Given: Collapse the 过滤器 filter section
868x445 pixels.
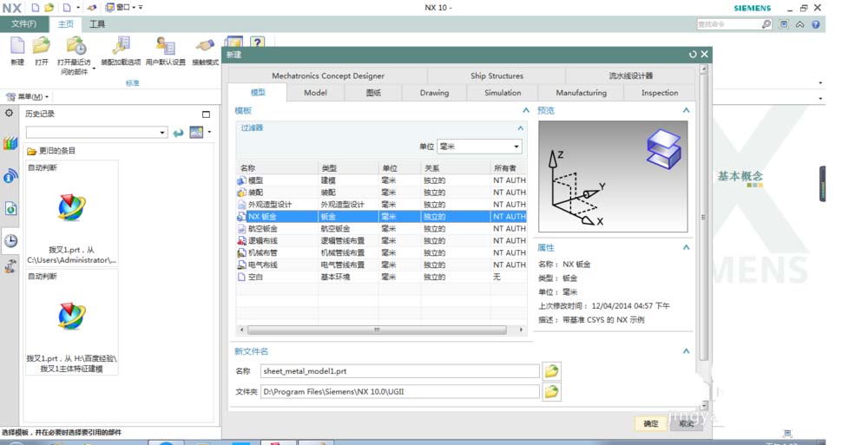Looking at the screenshot, I should tap(520, 128).
